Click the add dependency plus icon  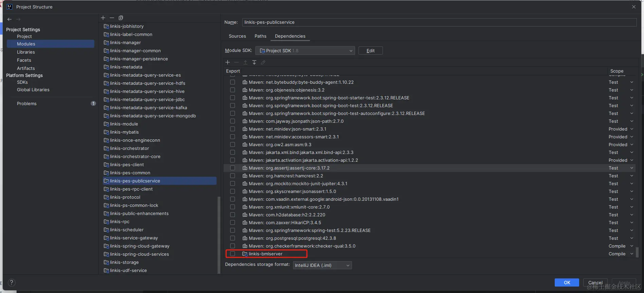pyautogui.click(x=228, y=62)
